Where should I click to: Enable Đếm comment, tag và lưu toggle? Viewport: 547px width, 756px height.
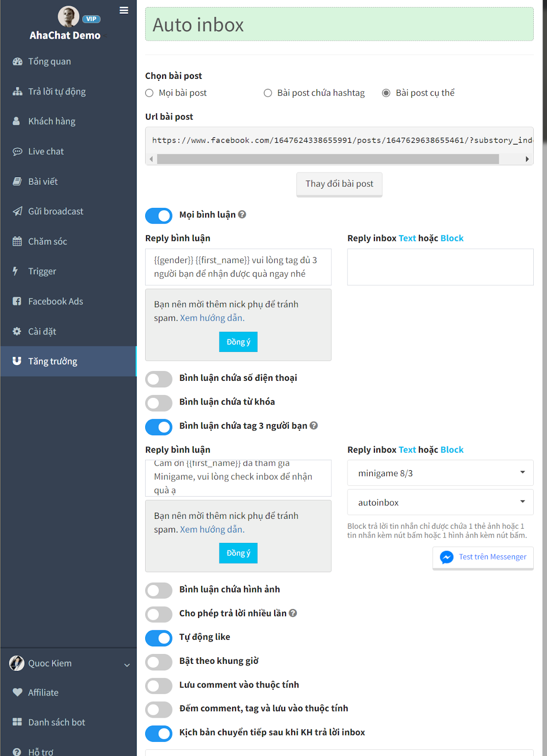[x=159, y=709]
